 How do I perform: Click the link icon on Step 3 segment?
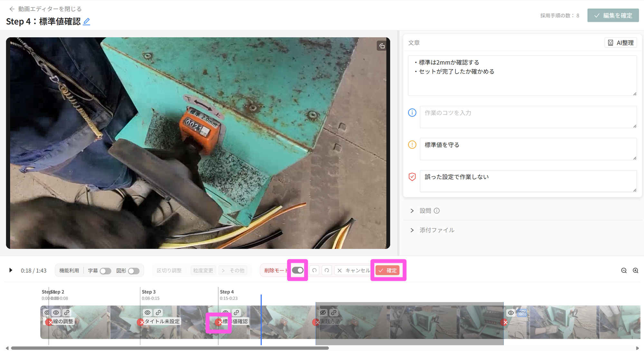click(158, 312)
